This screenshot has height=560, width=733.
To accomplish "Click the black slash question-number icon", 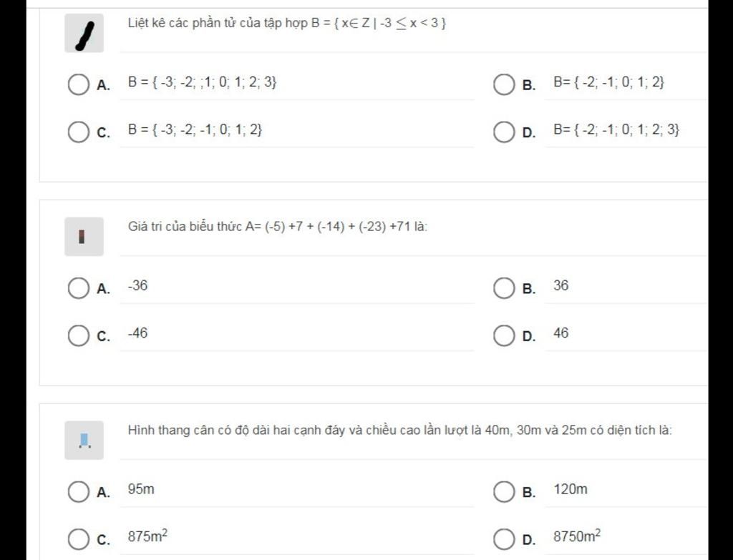I will (84, 33).
